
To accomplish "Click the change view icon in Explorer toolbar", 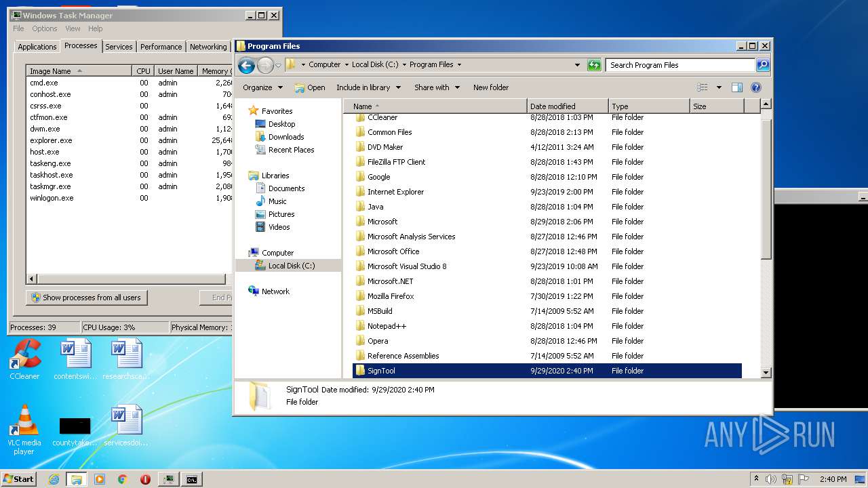I will click(703, 87).
